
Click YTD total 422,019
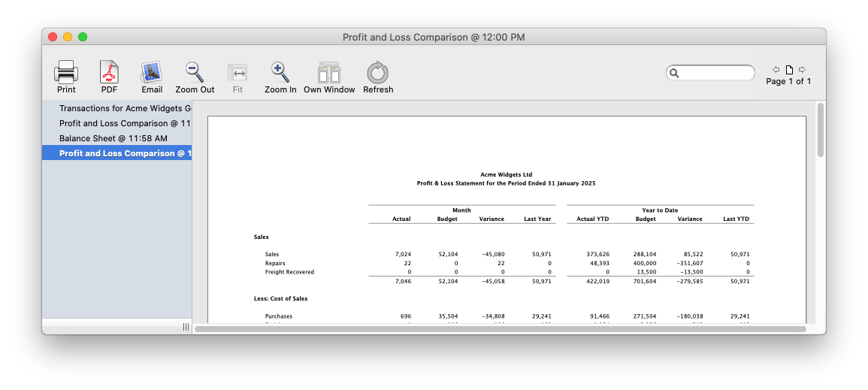click(x=598, y=282)
